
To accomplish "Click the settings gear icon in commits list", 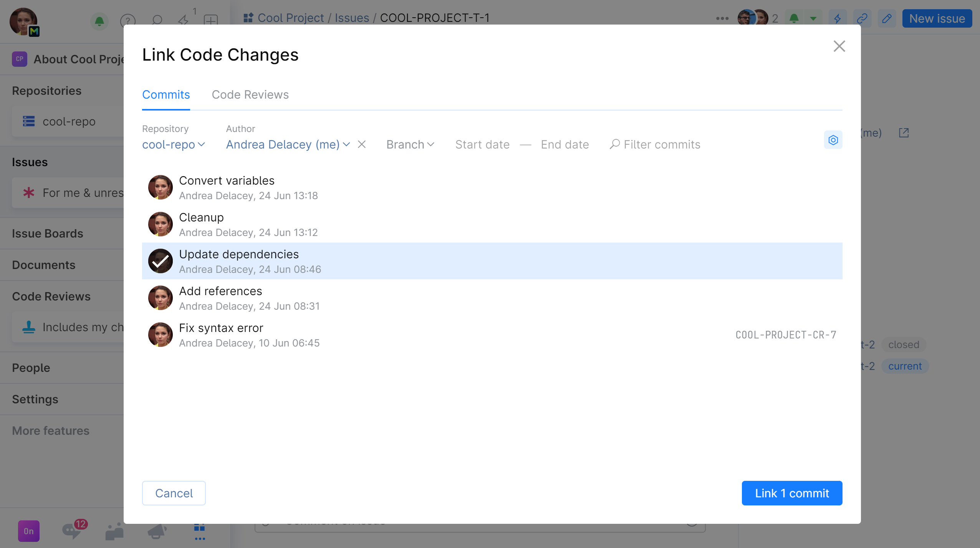I will point(833,140).
